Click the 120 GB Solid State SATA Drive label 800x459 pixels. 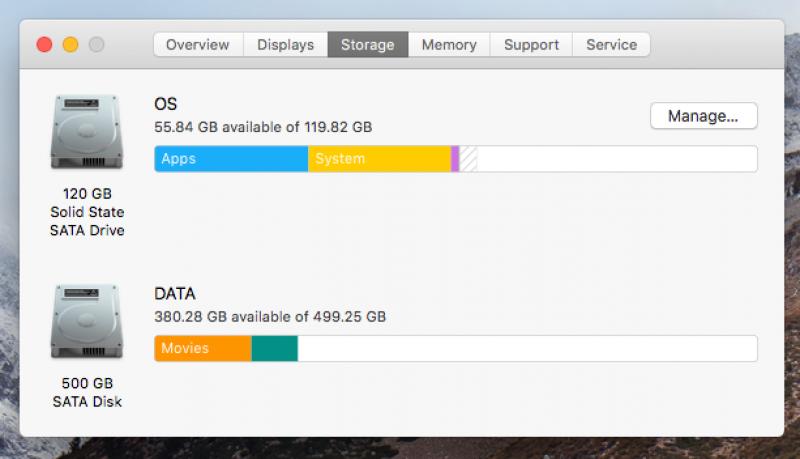pyautogui.click(x=87, y=212)
